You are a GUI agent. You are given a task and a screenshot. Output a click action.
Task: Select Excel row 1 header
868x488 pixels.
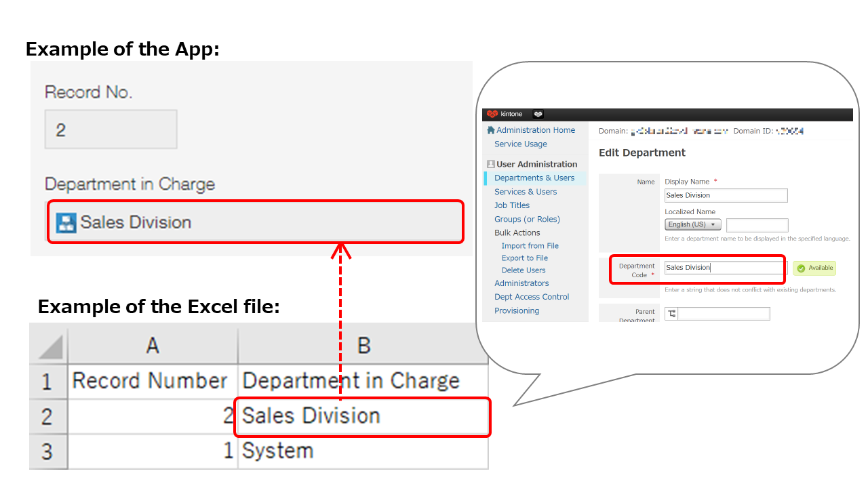pos(48,381)
